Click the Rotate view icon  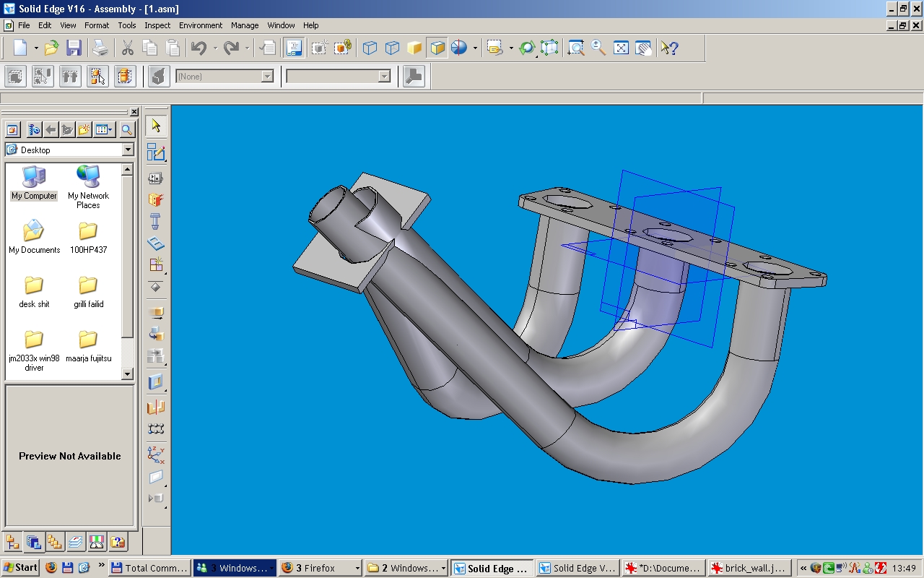(527, 48)
